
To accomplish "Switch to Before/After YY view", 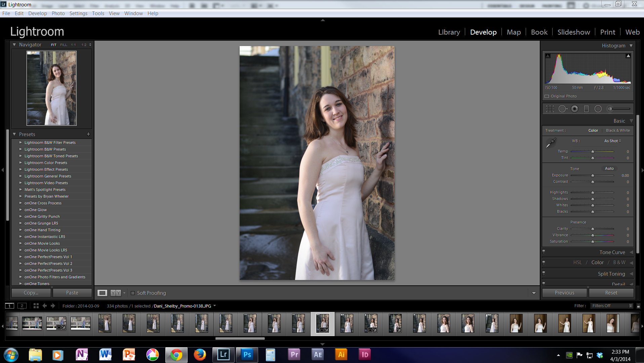I will 116,293.
